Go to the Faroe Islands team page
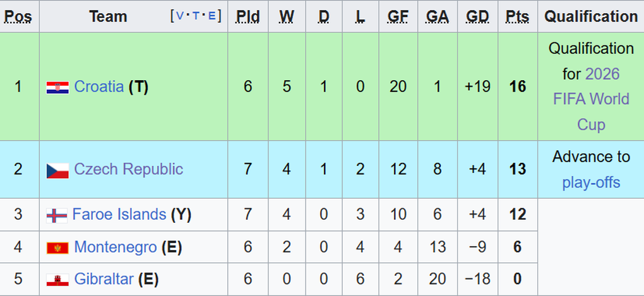Viewport: 644px width, 296px height. pyautogui.click(x=119, y=215)
